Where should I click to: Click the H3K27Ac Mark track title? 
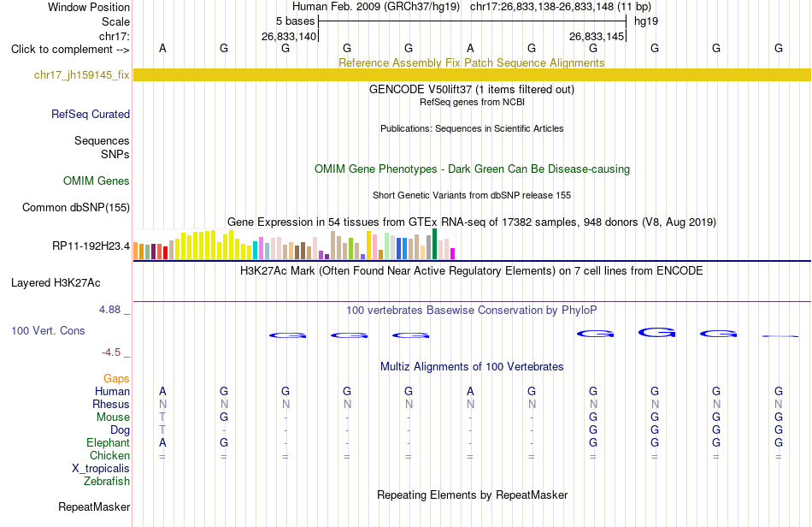coord(472,270)
